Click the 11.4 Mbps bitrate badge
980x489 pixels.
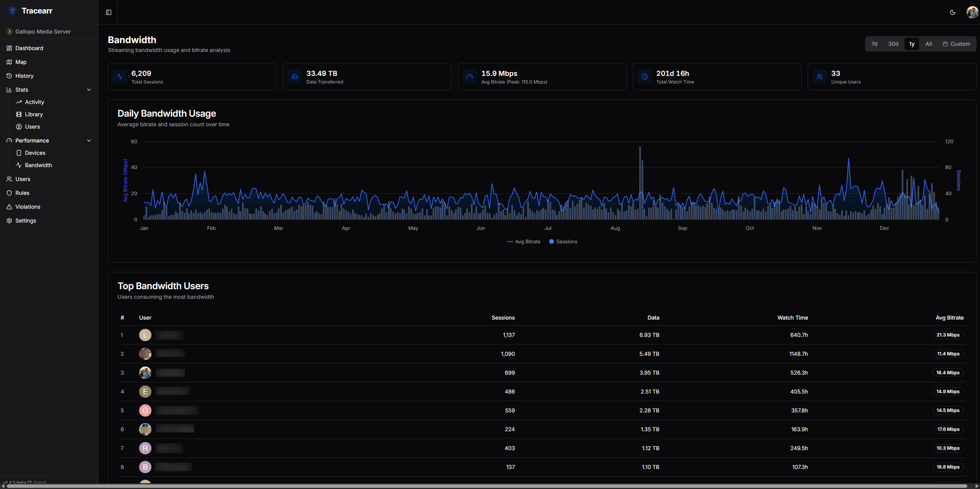tap(948, 354)
